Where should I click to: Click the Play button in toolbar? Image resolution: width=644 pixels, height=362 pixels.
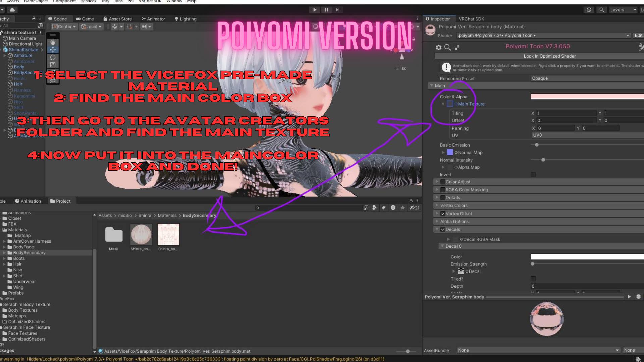click(315, 10)
